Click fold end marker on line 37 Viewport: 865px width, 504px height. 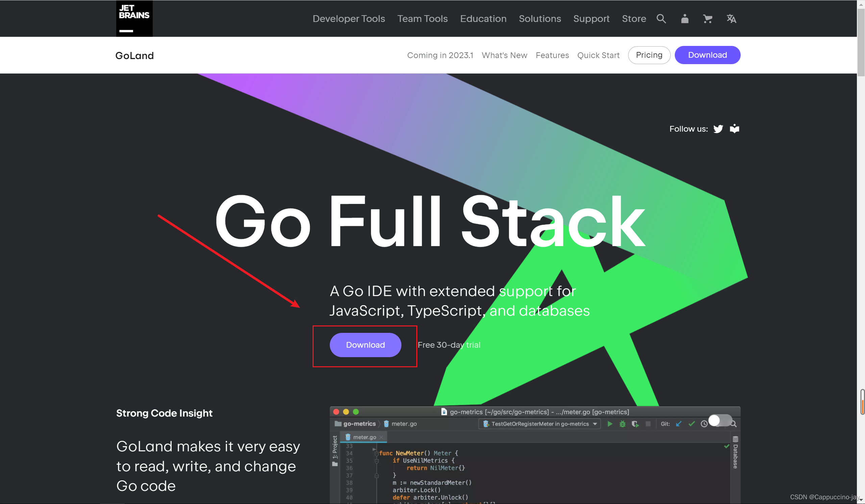tap(376, 476)
